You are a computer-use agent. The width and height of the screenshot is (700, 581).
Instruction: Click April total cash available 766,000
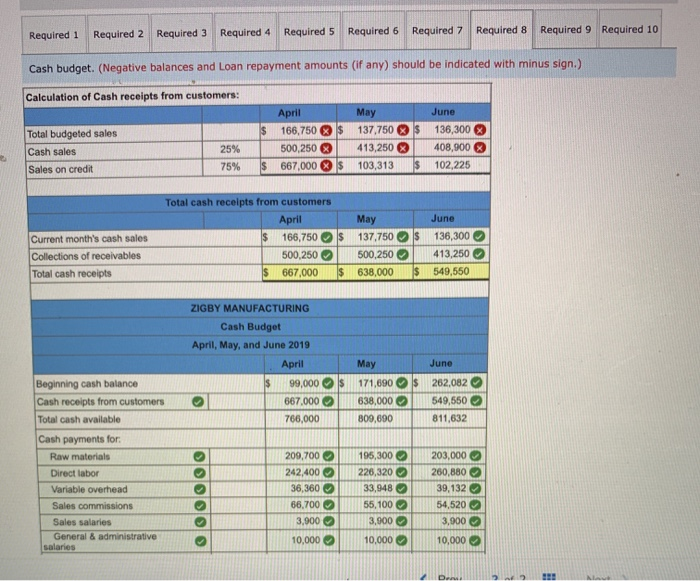point(302,419)
